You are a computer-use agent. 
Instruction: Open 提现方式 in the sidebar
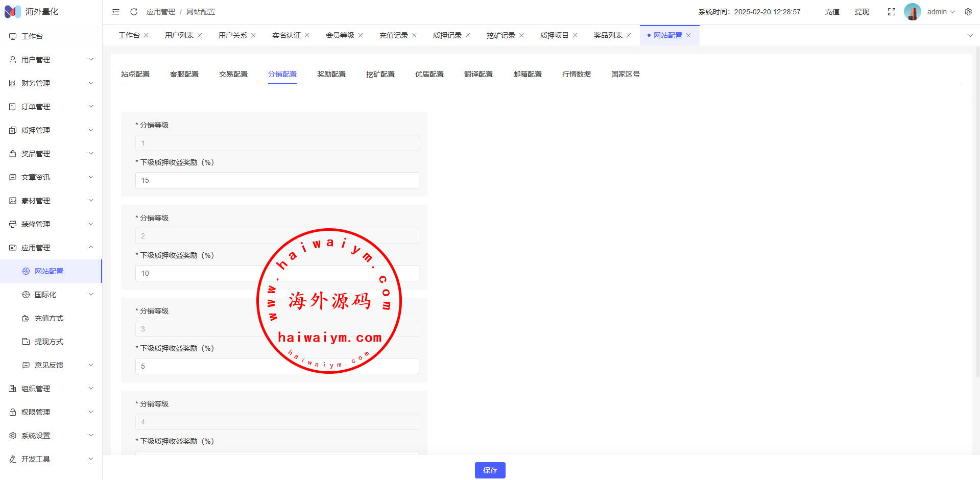tap(49, 342)
